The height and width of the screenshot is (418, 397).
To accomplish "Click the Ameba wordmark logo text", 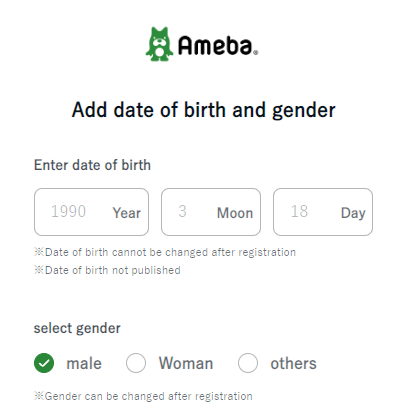I will [218, 46].
